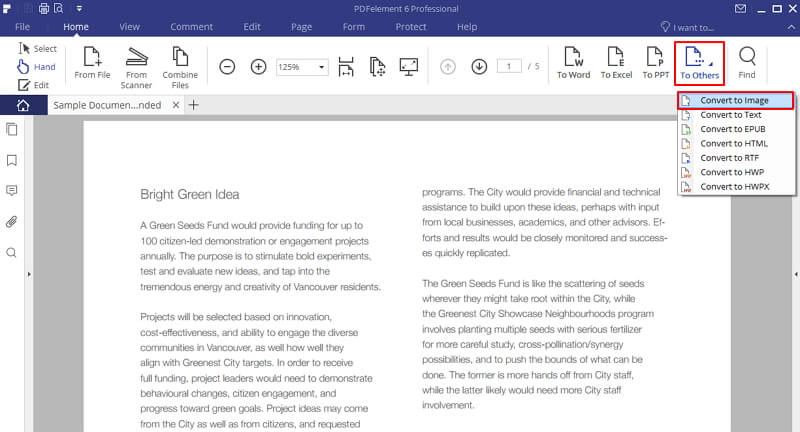Open Combine Files tool
800x432 pixels.
coord(180,68)
